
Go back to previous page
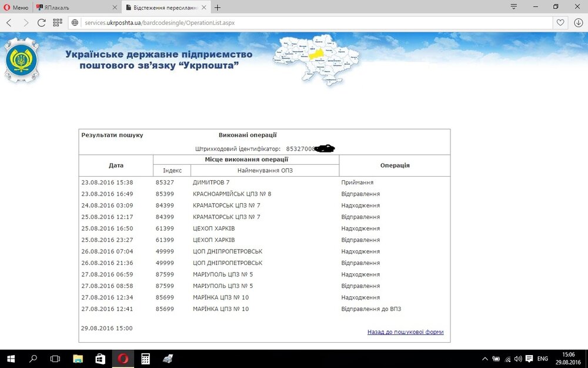click(x=9, y=22)
